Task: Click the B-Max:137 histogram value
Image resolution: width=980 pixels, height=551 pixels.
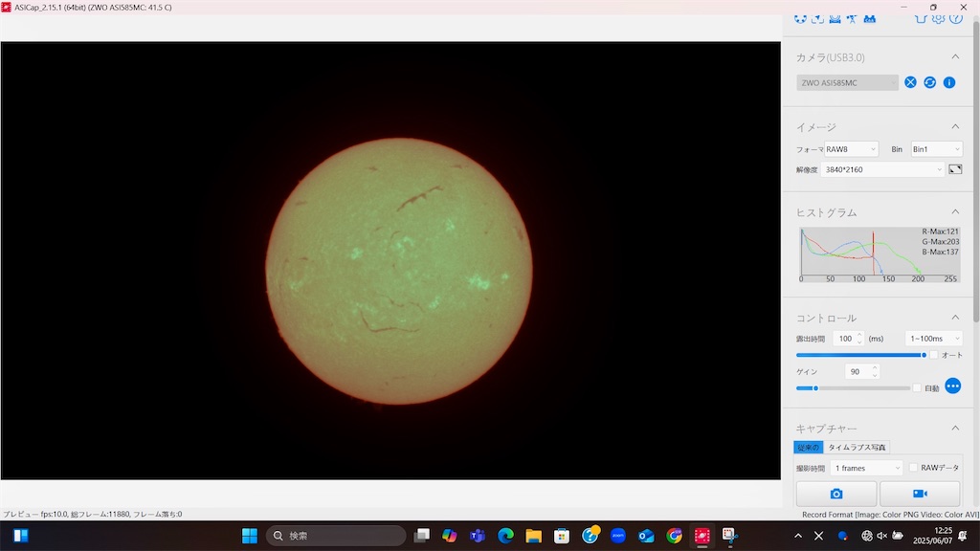Action: (940, 252)
